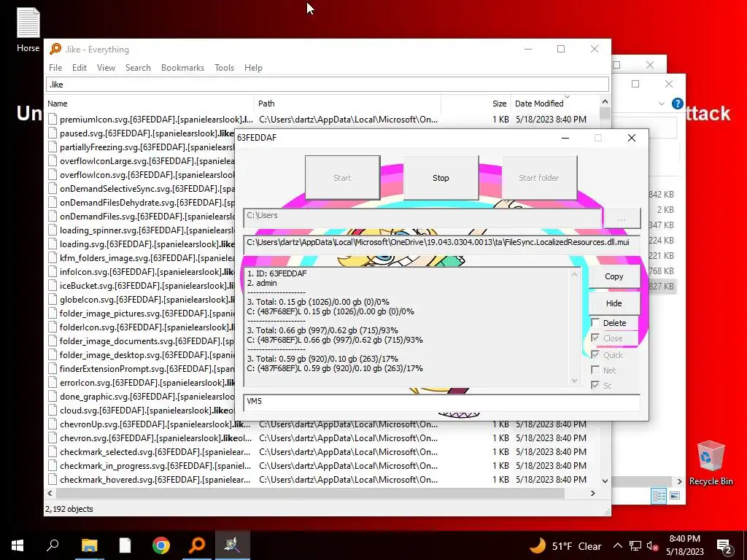Click the Copy button
The image size is (747, 560).
[614, 276]
